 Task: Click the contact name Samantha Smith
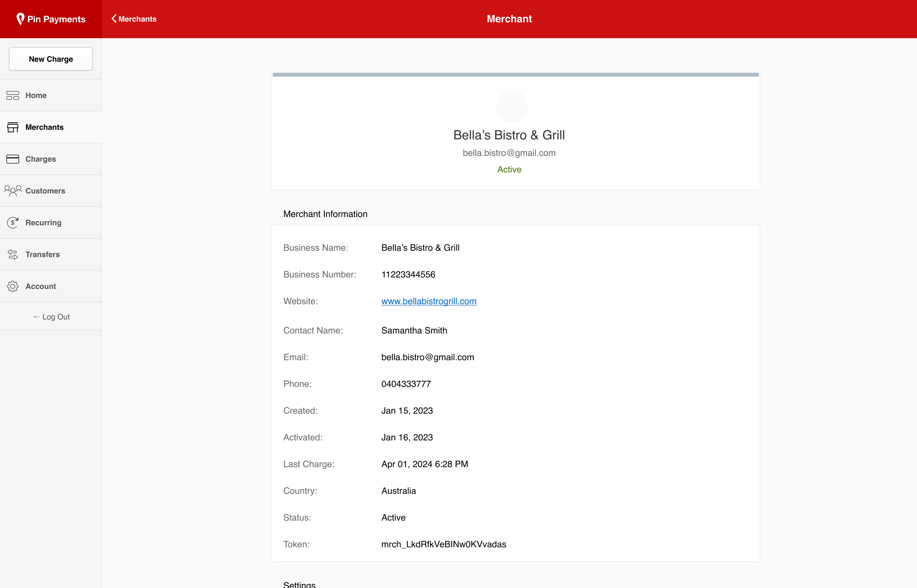414,330
